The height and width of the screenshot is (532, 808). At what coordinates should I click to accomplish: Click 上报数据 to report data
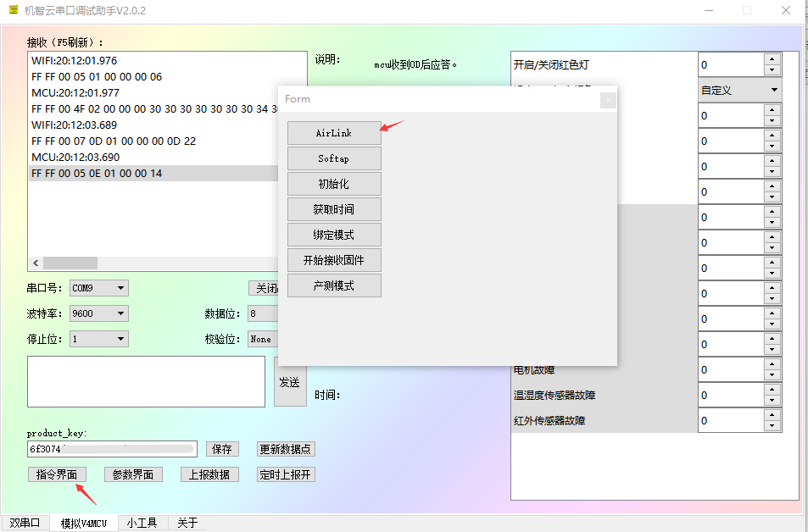209,474
